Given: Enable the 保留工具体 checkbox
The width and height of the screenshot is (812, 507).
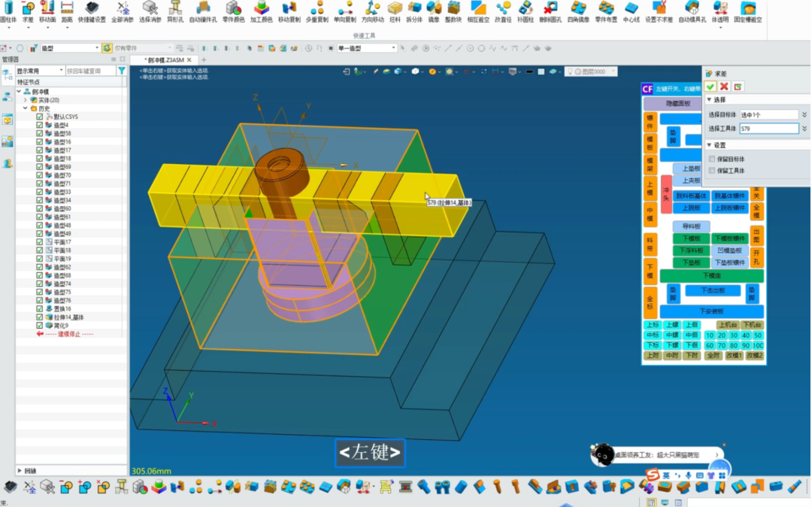Looking at the screenshot, I should pos(712,171).
